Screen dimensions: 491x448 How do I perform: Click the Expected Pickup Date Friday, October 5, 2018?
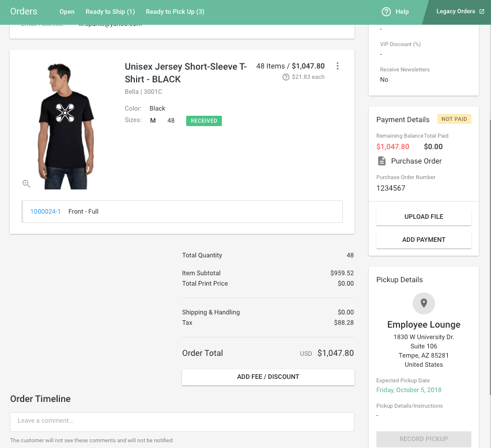point(409,390)
